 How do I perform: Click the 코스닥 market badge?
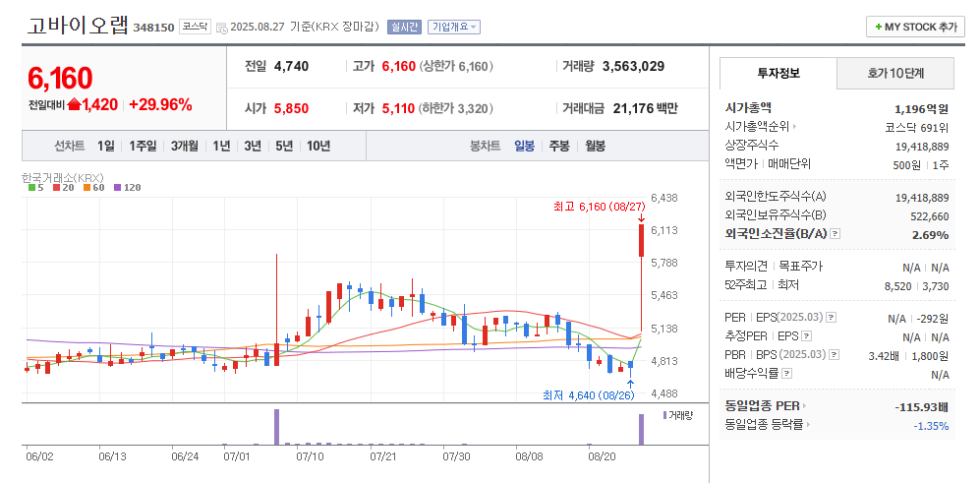(x=195, y=27)
